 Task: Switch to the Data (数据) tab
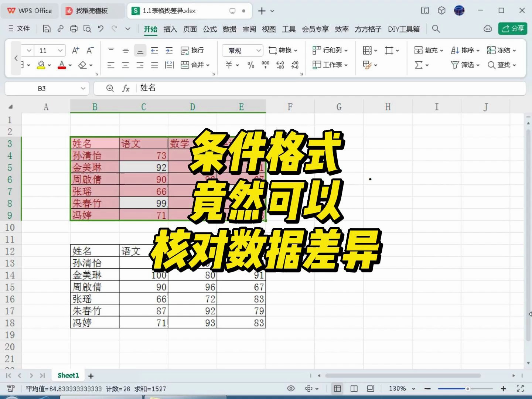coord(229,29)
